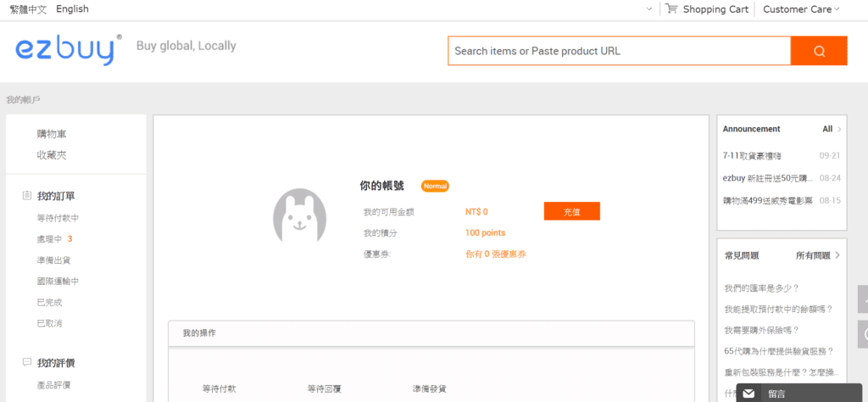The image size is (868, 402).
Task: Click the 我的訂單 section heading
Action: point(56,196)
